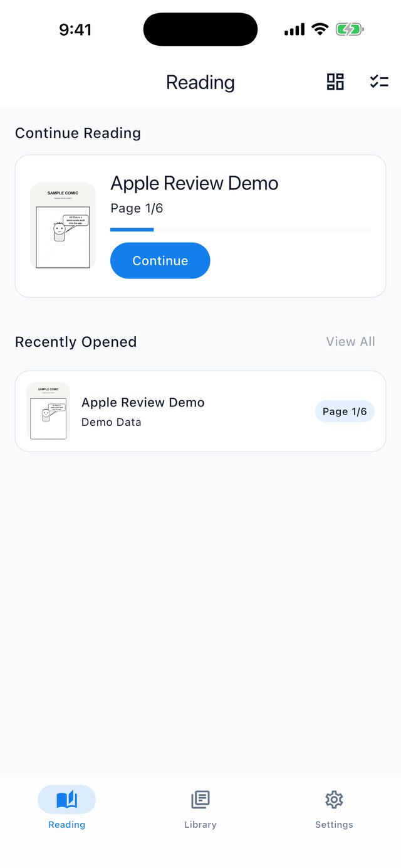Tap the Page 1/6 badge

[345, 411]
